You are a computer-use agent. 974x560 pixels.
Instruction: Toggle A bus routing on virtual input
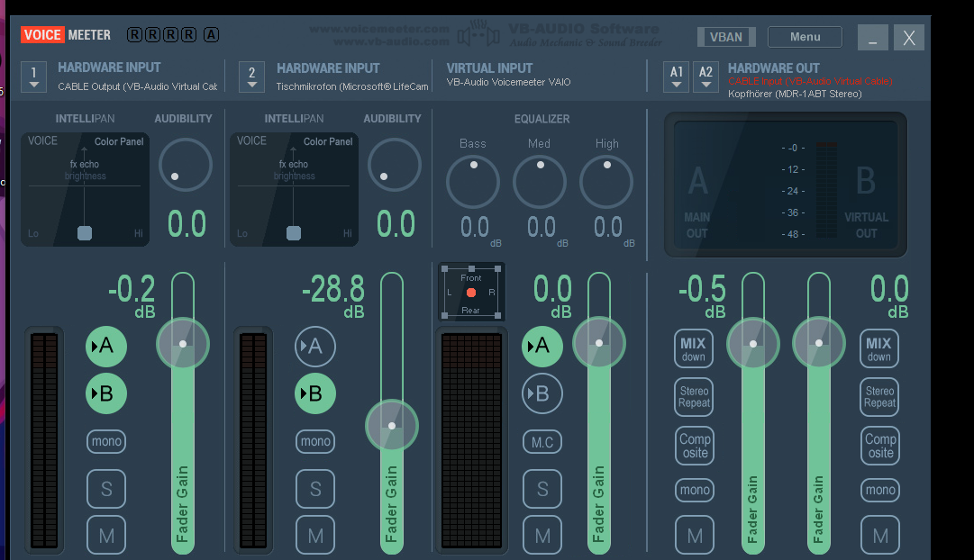542,346
